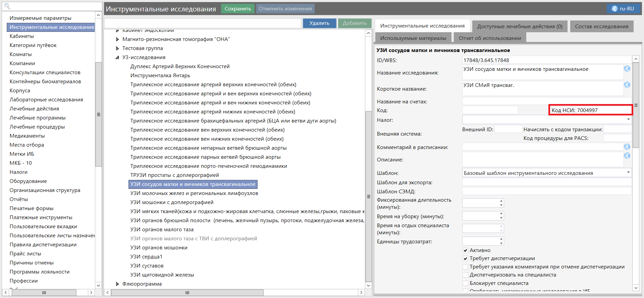
Task: Click globe icon beside Название исследования field
Action: 627,69
